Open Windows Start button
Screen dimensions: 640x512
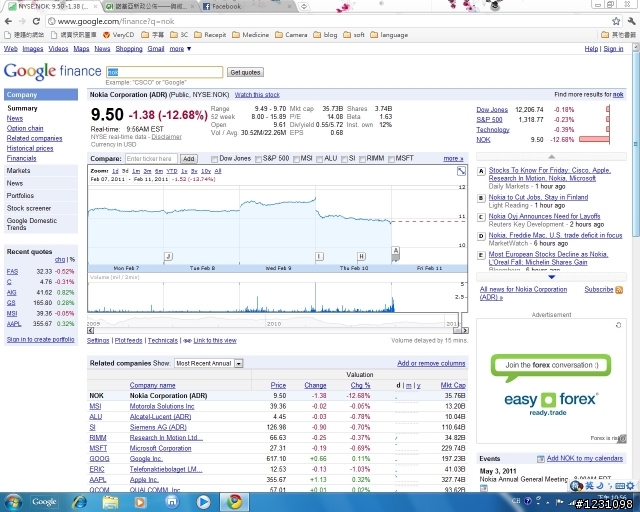pyautogui.click(x=12, y=502)
